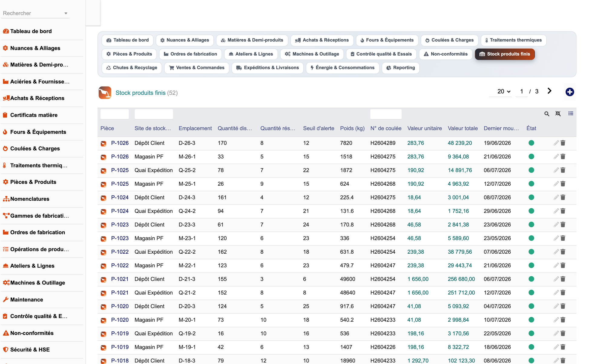Open P-1021 link in Dépôt Client row
This screenshot has width=589, height=364.
(x=120, y=279)
